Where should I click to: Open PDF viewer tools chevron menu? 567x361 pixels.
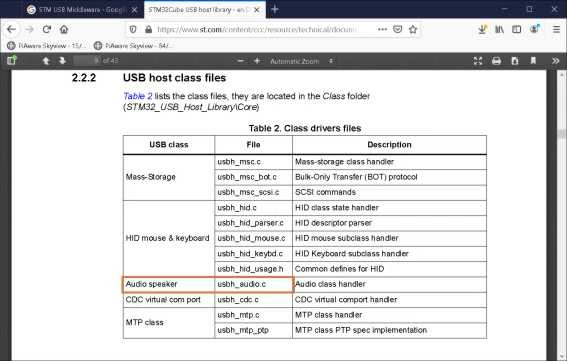pyautogui.click(x=556, y=61)
